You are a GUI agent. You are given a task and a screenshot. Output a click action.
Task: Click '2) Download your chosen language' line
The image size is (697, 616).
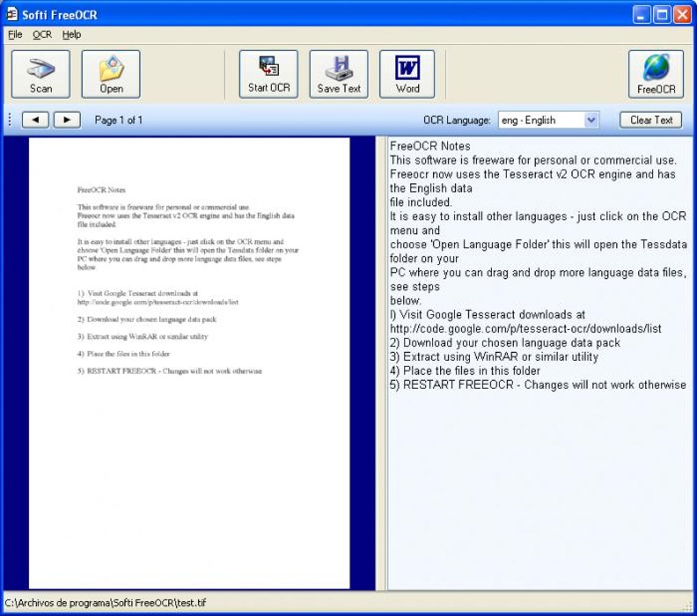coord(505,343)
